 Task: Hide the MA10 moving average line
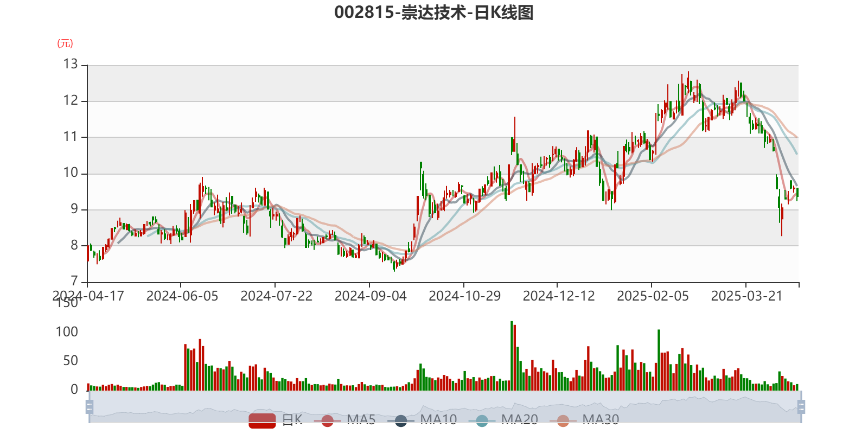[x=422, y=420]
